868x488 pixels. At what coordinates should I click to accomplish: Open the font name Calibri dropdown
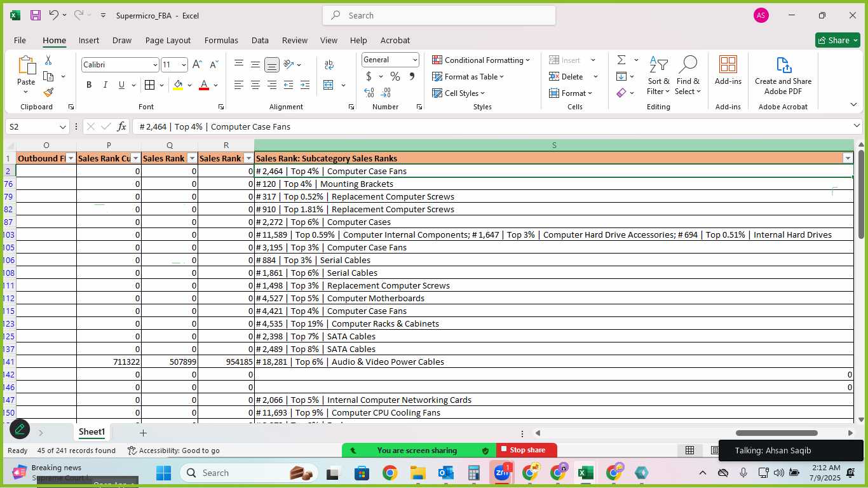154,65
